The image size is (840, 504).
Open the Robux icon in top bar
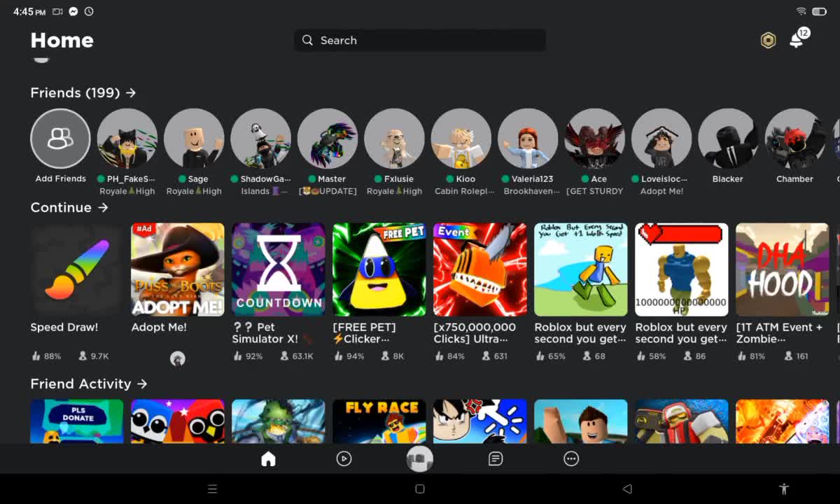769,41
